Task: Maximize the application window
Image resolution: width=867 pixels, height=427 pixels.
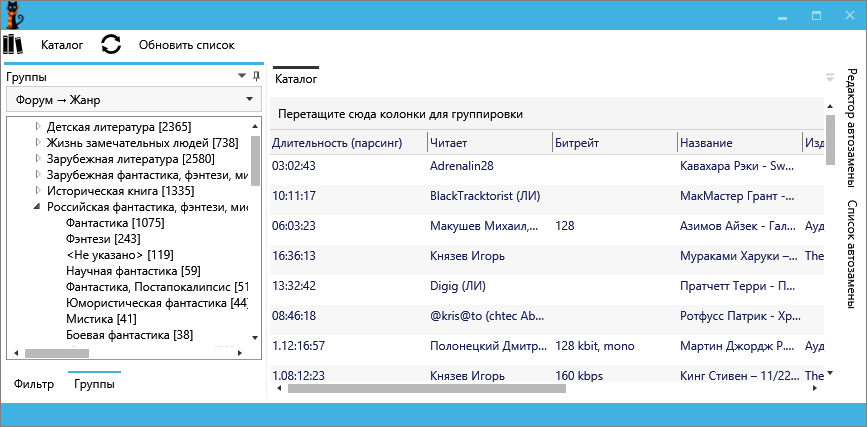Action: click(x=816, y=16)
